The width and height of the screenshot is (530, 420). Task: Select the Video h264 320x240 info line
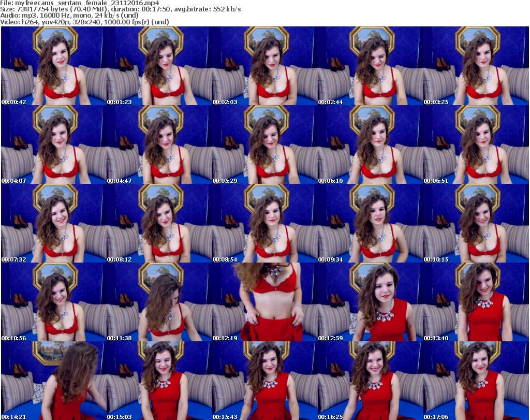[84, 22]
